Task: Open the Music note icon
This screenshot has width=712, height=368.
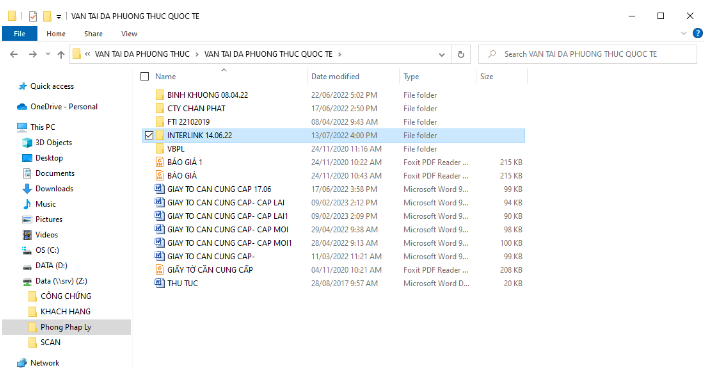Action: (27, 204)
